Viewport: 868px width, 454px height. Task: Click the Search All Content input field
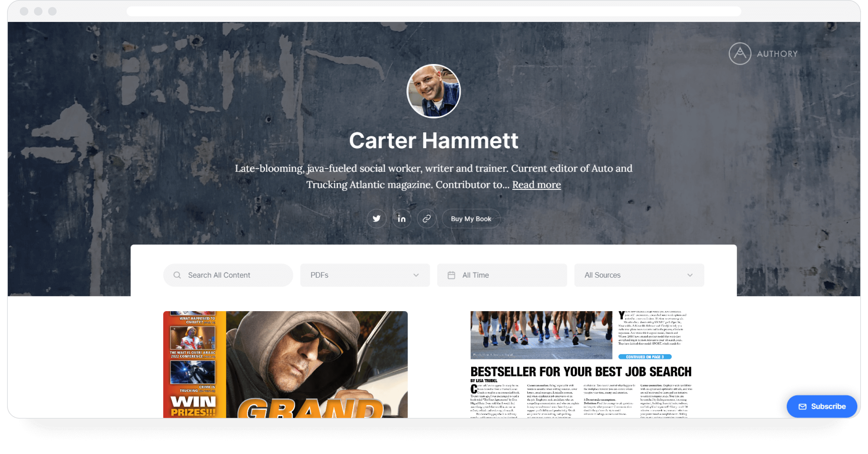tap(228, 275)
